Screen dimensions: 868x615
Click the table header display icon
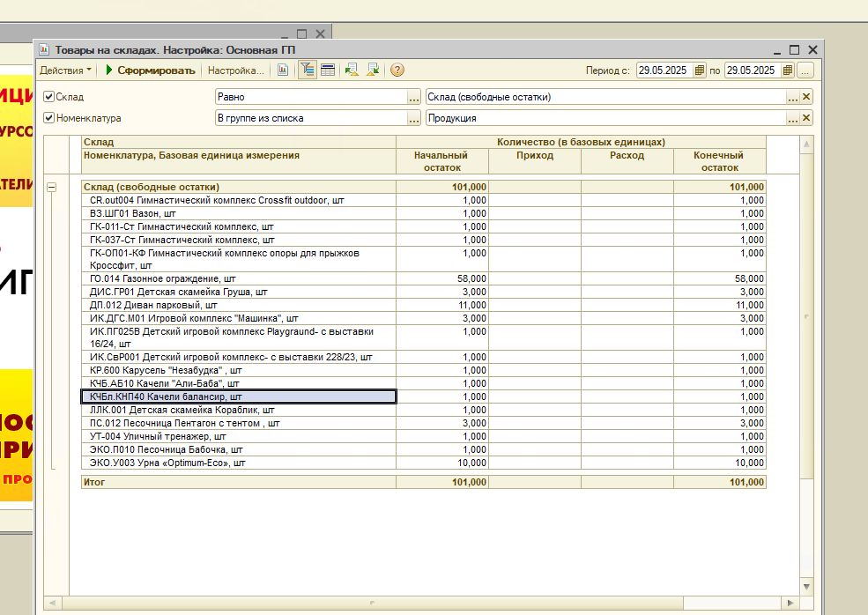tap(328, 70)
